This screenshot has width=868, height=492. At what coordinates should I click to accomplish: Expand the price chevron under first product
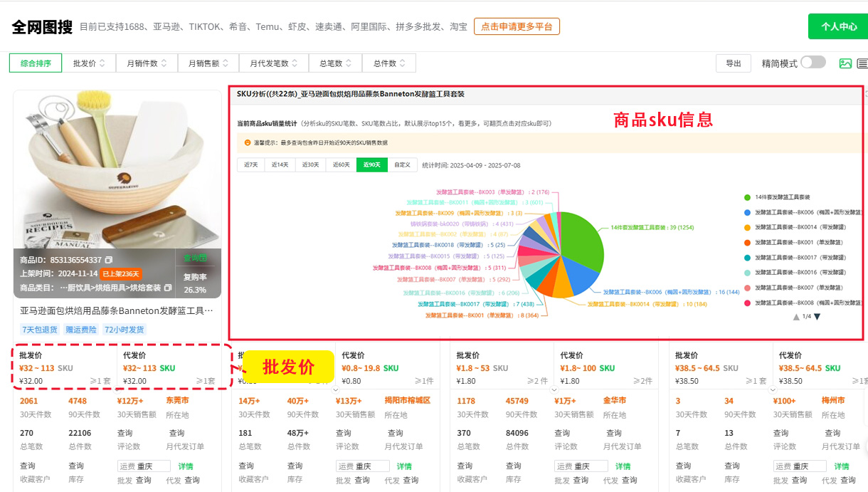(117, 389)
